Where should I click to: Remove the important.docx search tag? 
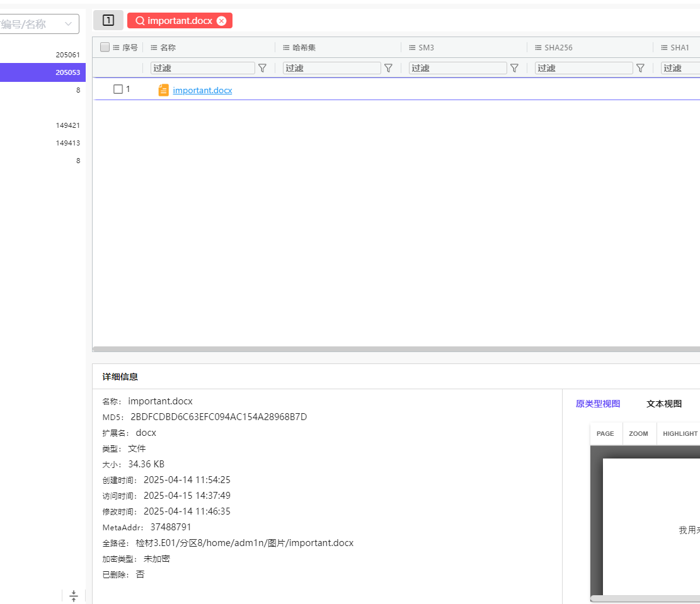click(x=221, y=21)
